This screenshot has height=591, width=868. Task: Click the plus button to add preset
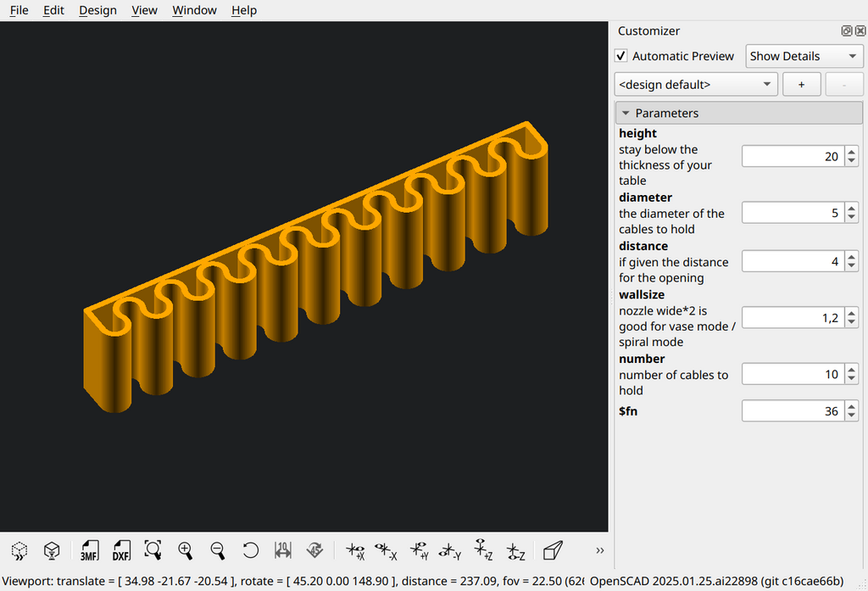(801, 84)
